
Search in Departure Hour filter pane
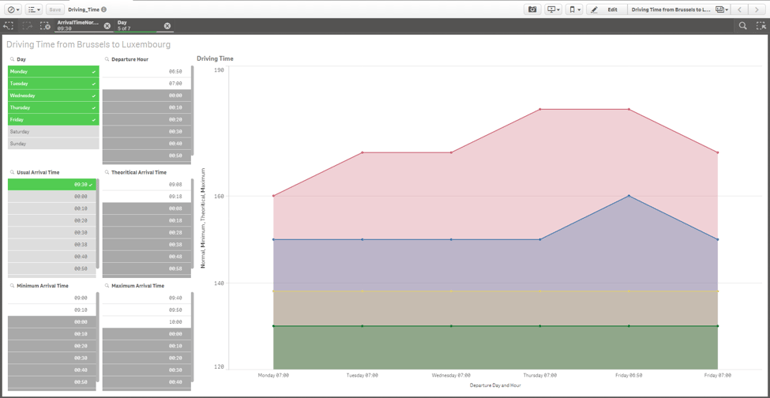click(x=107, y=59)
